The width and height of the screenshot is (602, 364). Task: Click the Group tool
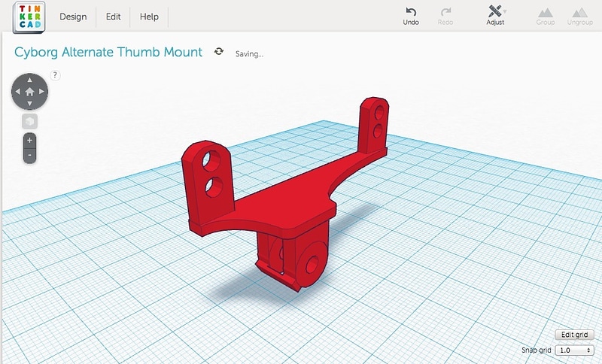[x=545, y=17]
